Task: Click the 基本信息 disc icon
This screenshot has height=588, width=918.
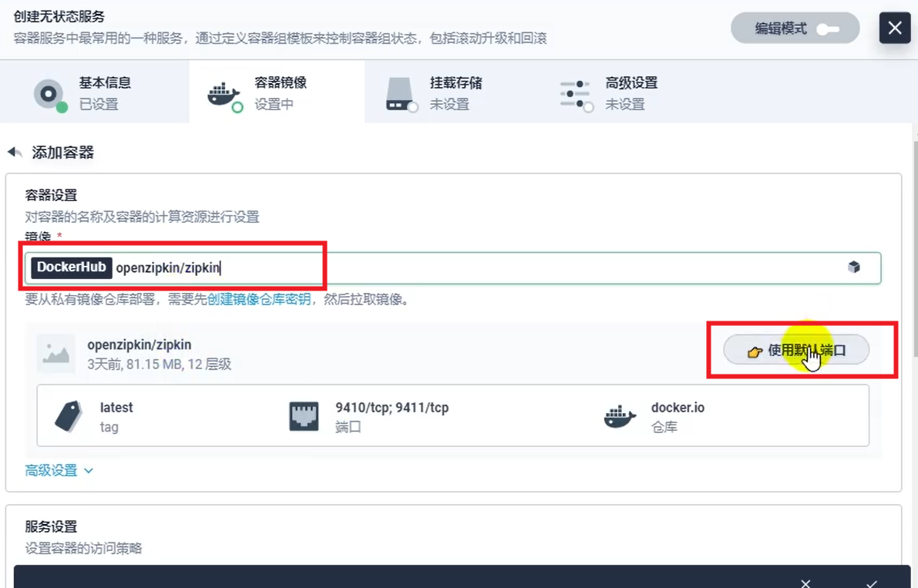Action: pyautogui.click(x=49, y=93)
